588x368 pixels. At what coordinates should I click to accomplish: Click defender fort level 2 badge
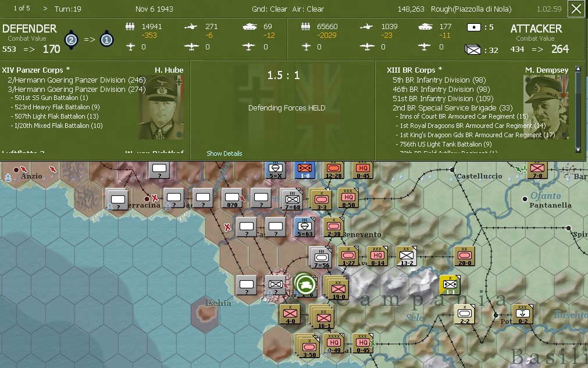[x=71, y=40]
